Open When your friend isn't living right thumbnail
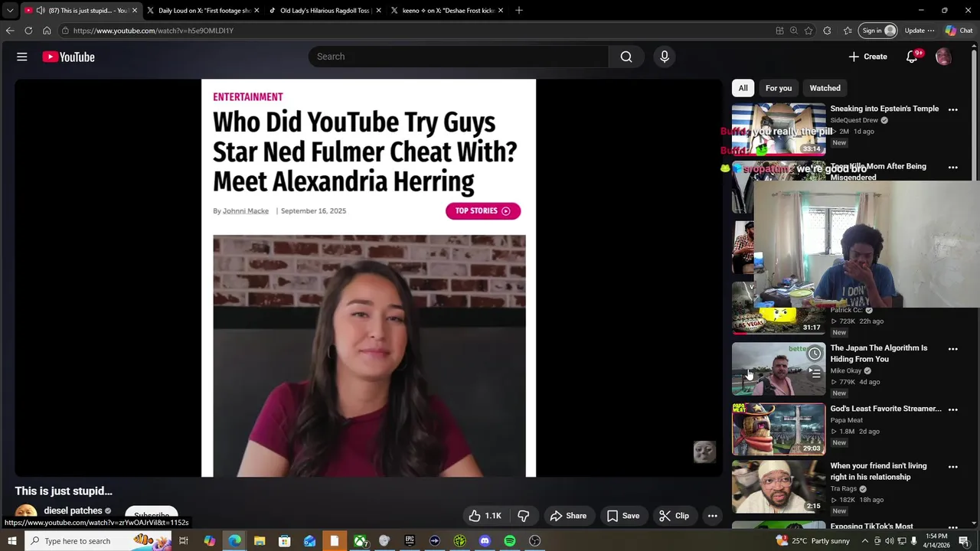The width and height of the screenshot is (980, 551). click(x=779, y=487)
